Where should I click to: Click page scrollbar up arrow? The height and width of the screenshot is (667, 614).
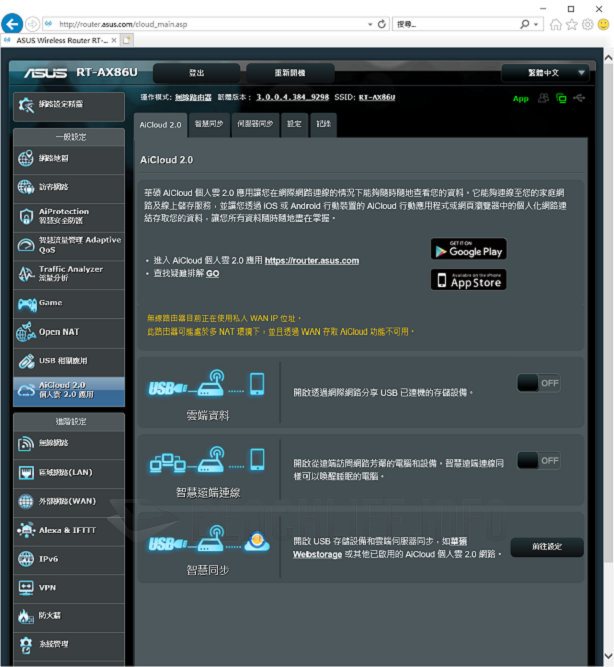[x=608, y=58]
